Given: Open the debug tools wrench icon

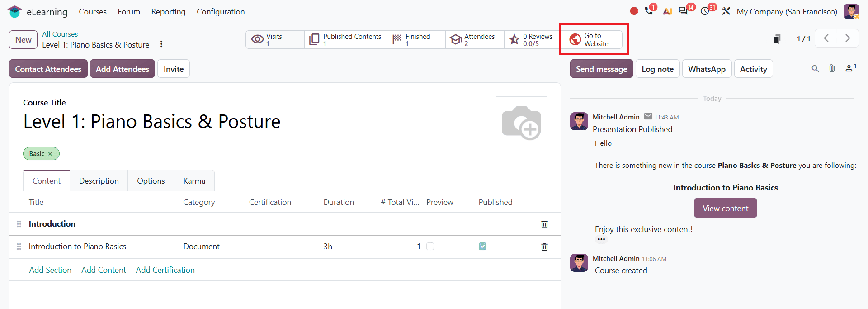Looking at the screenshot, I should tap(726, 11).
